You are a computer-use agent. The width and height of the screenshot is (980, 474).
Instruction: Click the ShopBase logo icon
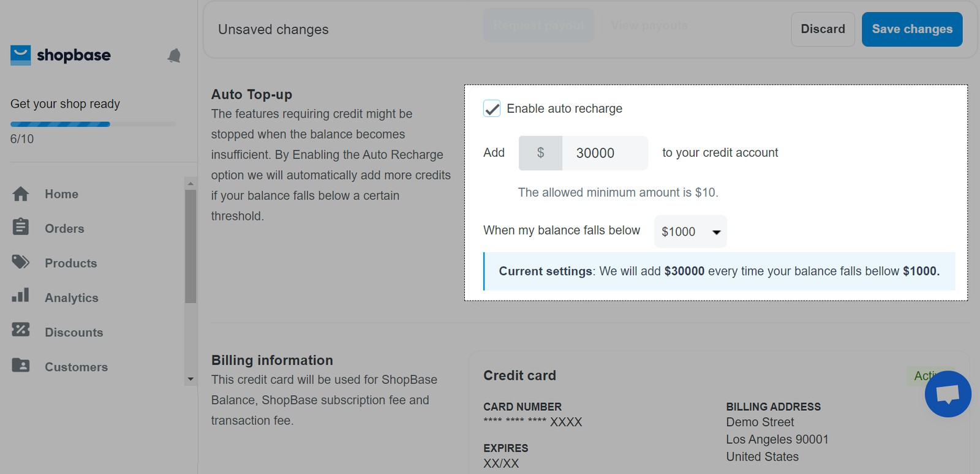point(21,55)
